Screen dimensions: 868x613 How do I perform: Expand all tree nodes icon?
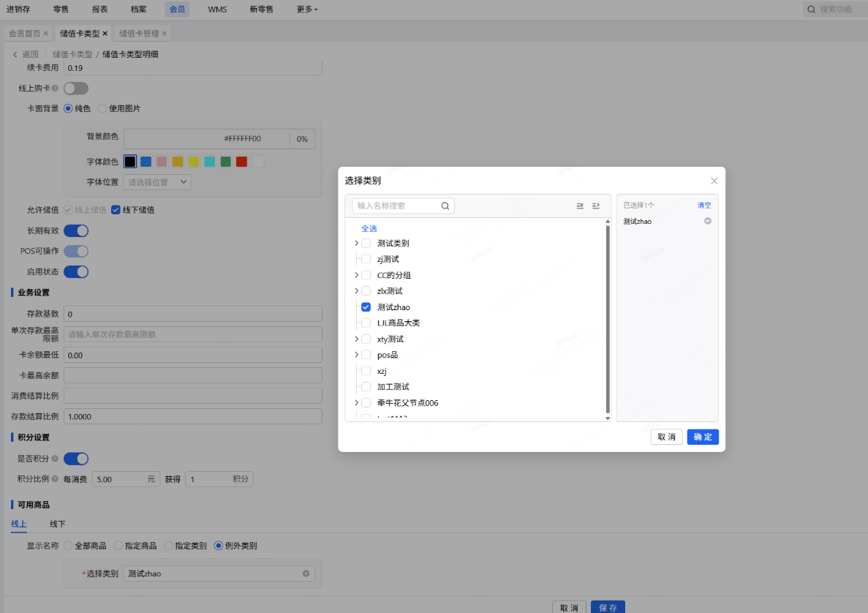[580, 206]
